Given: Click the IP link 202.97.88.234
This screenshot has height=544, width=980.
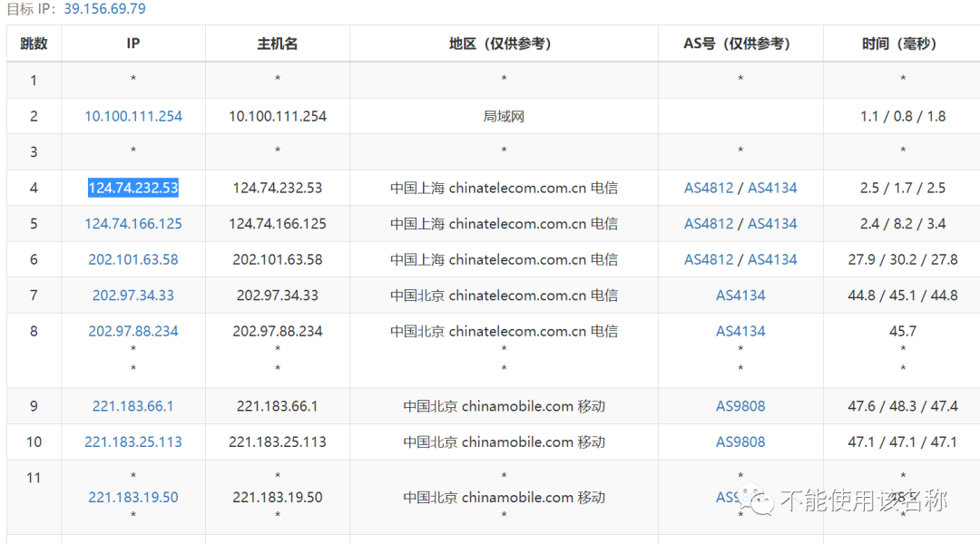Looking at the screenshot, I should pos(133,331).
